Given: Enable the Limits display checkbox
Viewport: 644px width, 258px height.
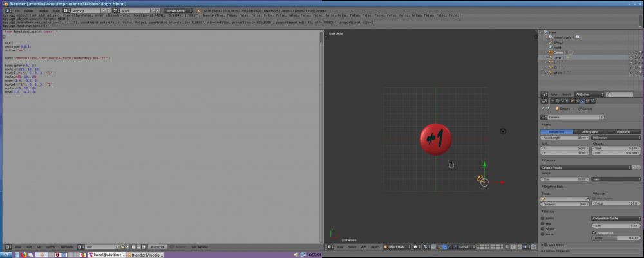Looking at the screenshot, I should (544, 218).
